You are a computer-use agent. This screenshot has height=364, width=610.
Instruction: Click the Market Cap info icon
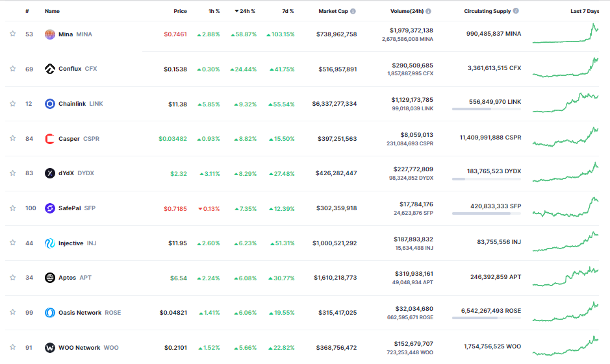[x=353, y=12]
